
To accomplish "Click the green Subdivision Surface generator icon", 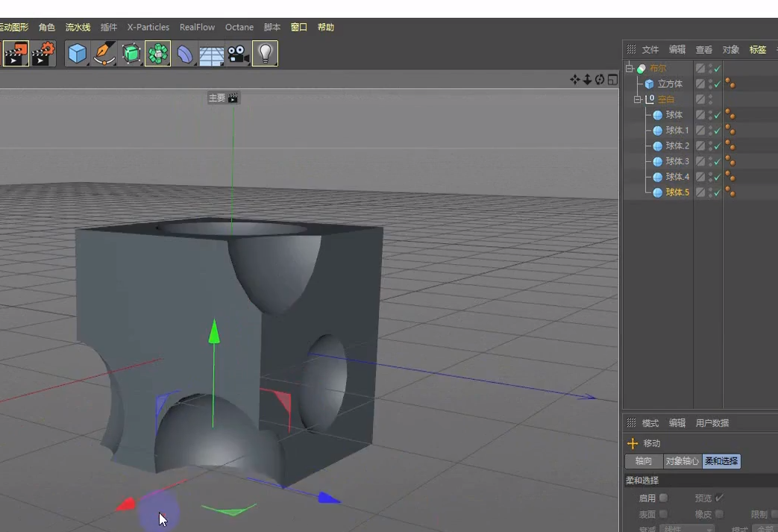I will click(131, 54).
